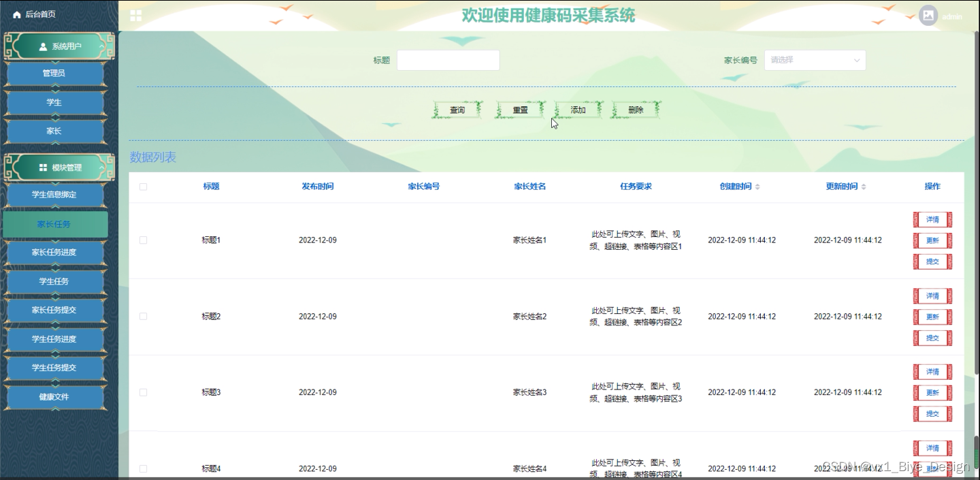The width and height of the screenshot is (980, 480).
Task: Click 更新 for 标题3 row
Action: (x=932, y=394)
